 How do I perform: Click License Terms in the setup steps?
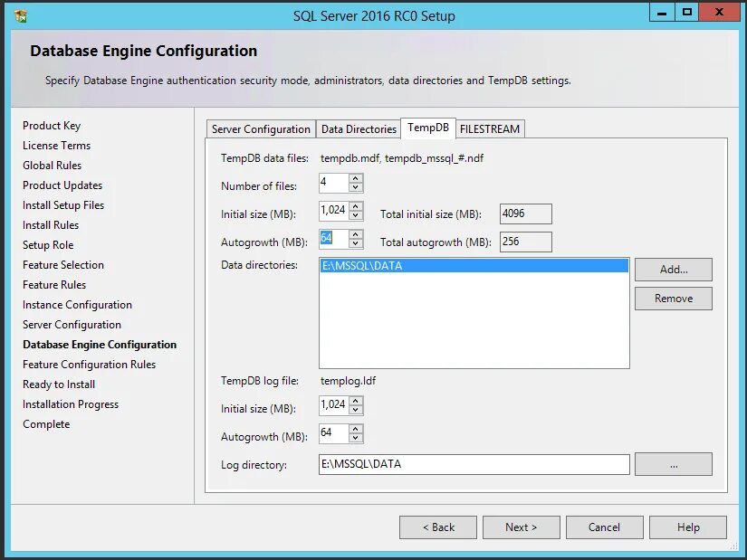pos(56,146)
